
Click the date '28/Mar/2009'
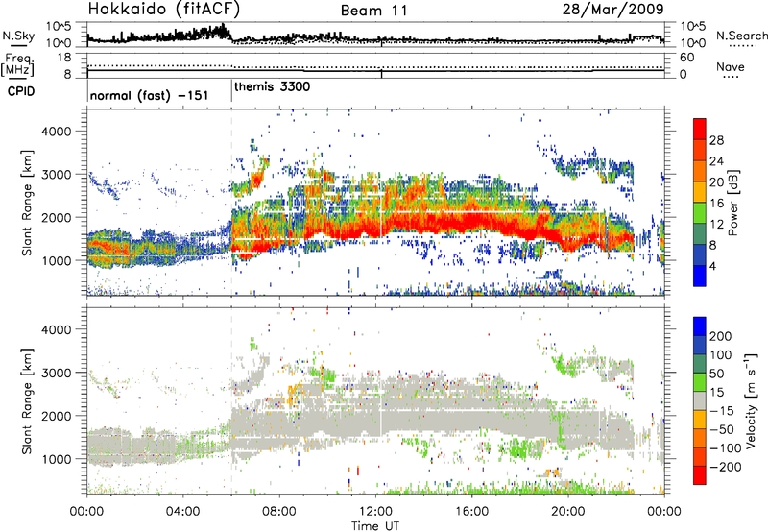tap(612, 10)
